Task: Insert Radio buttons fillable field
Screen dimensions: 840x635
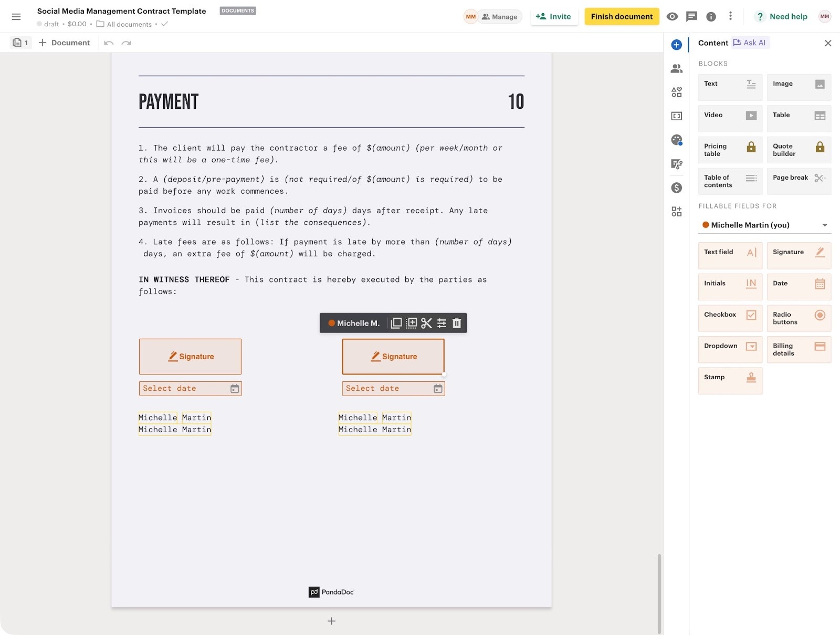Action: pos(799,318)
